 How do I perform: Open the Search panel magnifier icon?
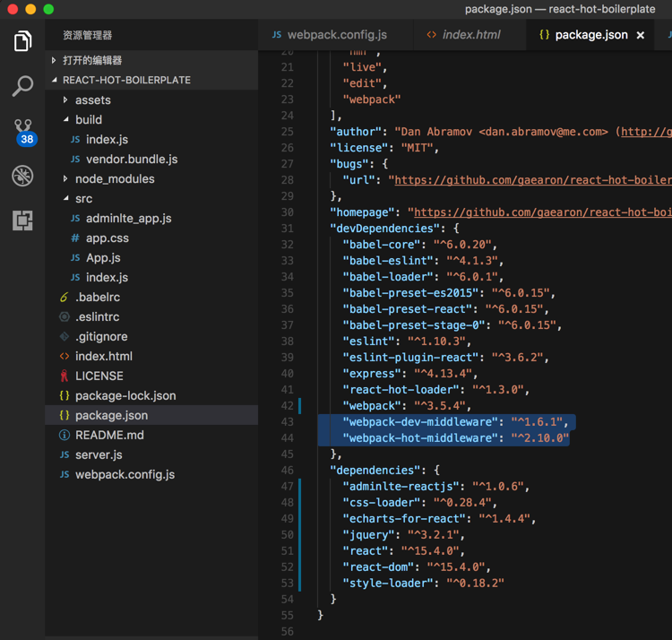click(22, 86)
